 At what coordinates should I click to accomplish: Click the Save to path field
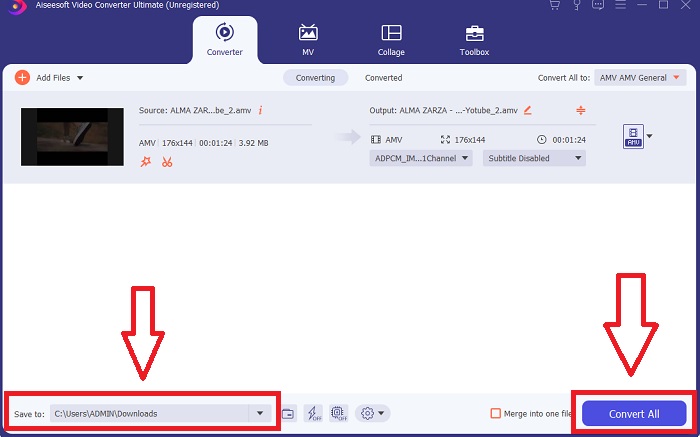click(149, 413)
